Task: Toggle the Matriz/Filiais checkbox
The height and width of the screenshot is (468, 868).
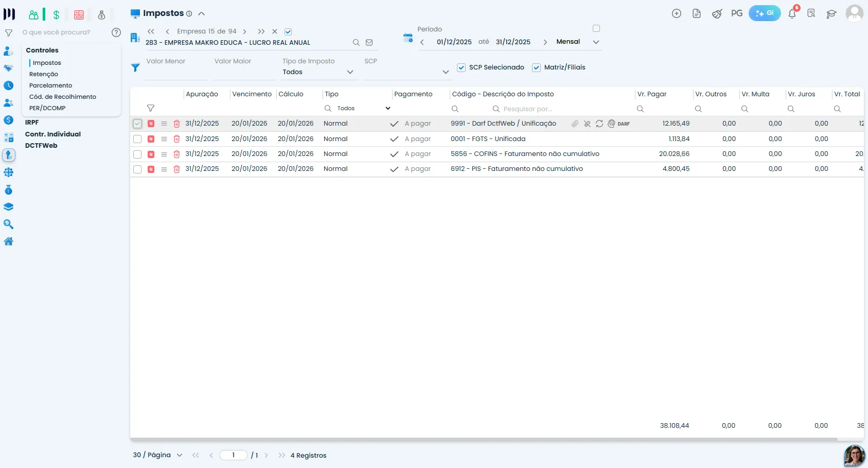Action: 537,67
